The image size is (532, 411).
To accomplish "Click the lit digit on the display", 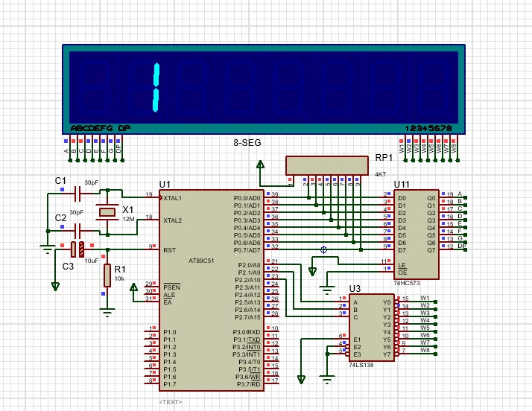I will pos(156,88).
